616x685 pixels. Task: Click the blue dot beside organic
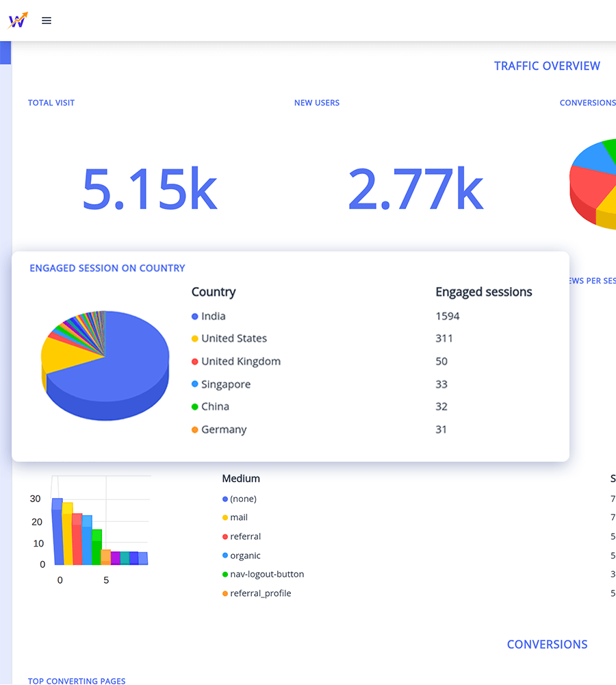click(224, 555)
